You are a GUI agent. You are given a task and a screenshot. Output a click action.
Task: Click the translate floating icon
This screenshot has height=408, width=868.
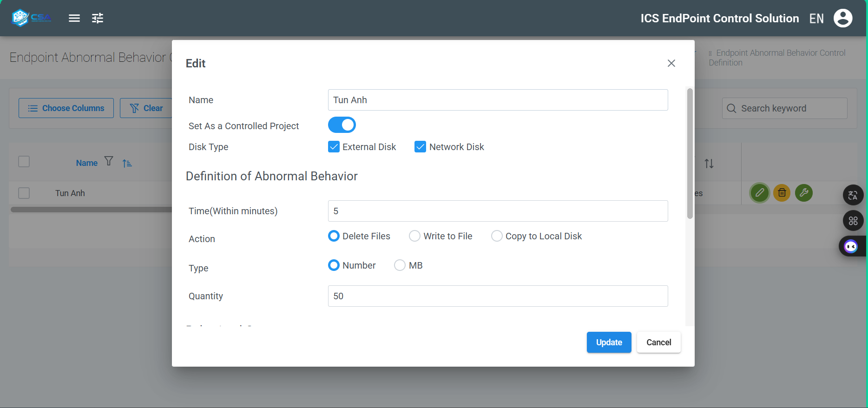coord(853,195)
